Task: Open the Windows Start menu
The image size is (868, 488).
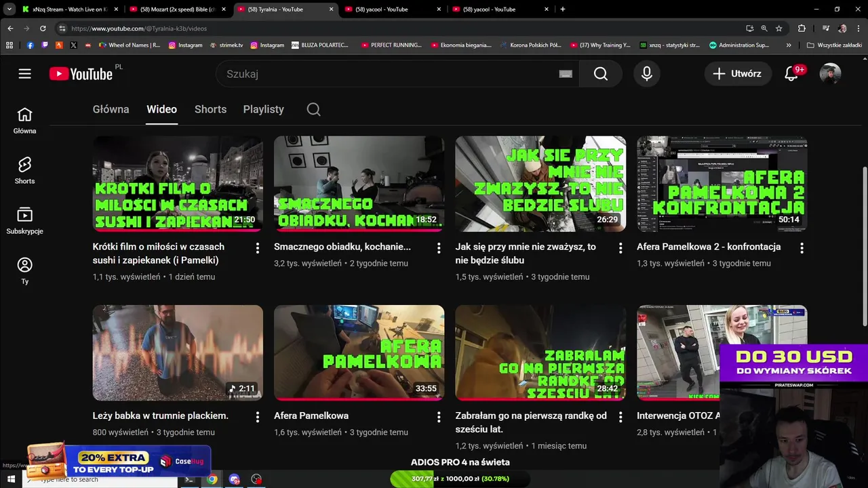Action: (11, 479)
